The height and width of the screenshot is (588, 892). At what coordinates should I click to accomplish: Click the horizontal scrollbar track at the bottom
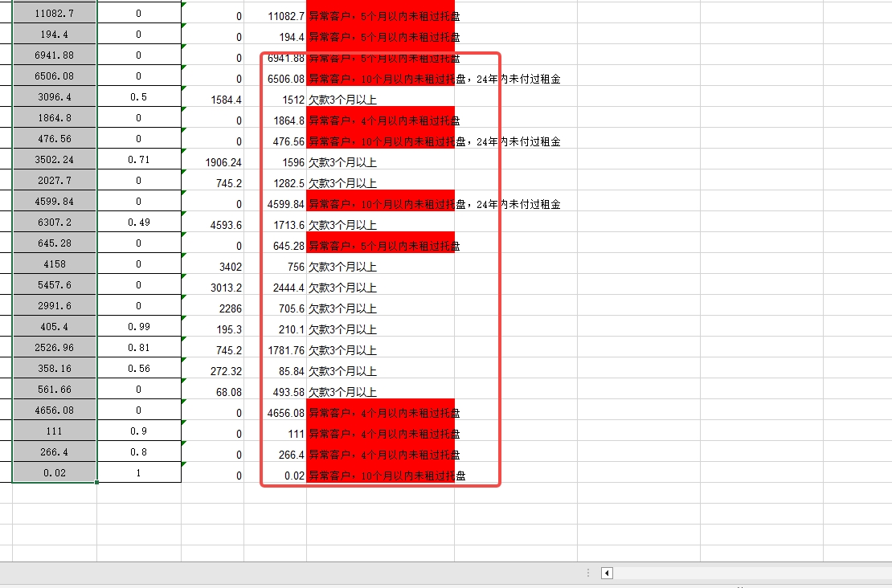(753, 573)
